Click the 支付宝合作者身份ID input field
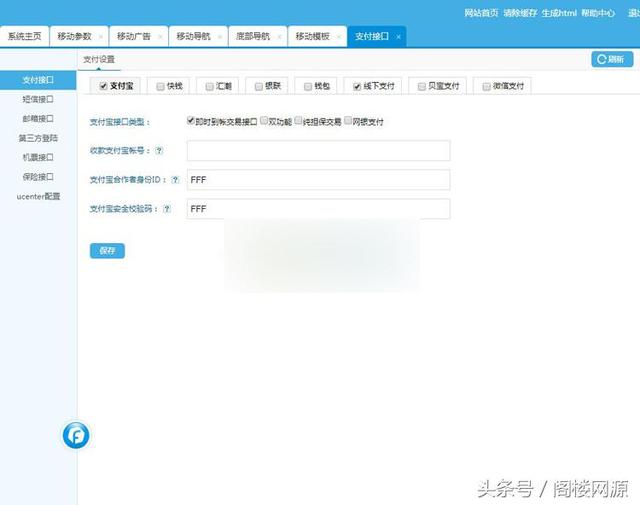The height and width of the screenshot is (505, 640). pos(318,180)
